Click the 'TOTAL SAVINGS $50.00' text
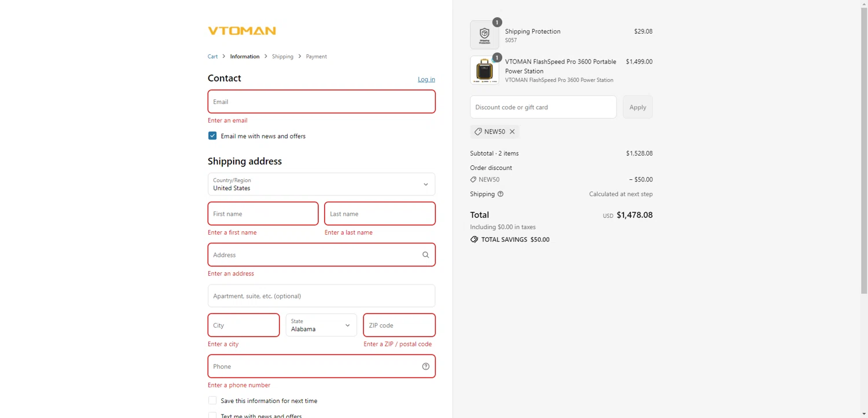 tap(516, 239)
